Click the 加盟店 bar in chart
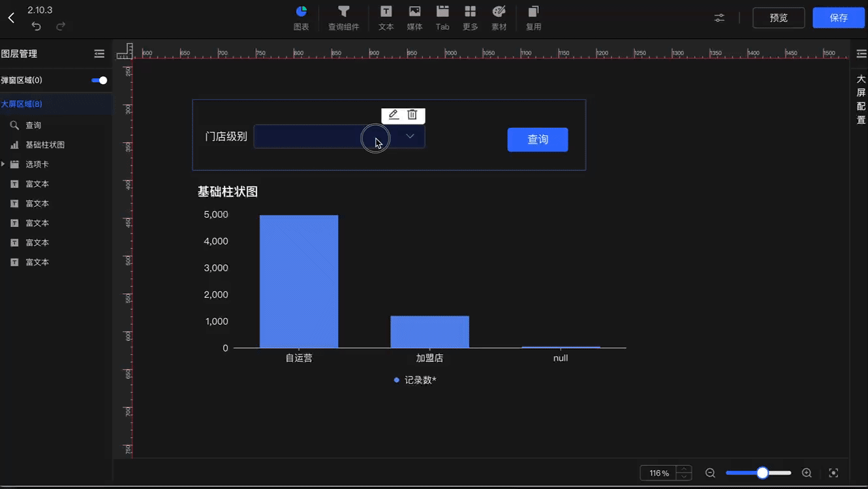The image size is (868, 489). point(429,332)
